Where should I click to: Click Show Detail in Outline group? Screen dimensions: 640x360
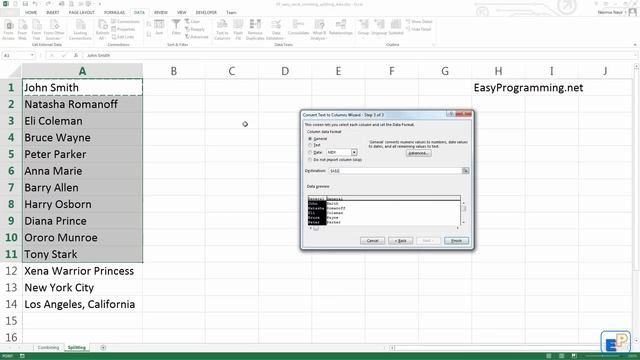coord(419,22)
